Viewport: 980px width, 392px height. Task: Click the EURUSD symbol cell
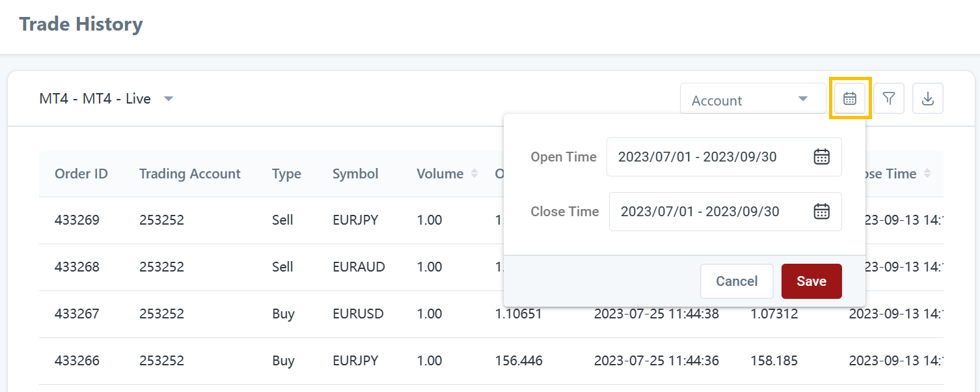coord(358,314)
